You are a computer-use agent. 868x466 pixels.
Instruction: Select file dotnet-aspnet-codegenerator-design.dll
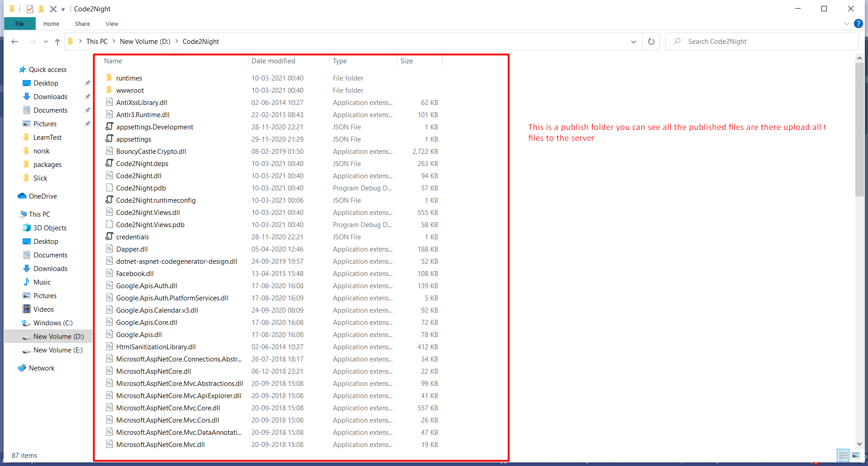(176, 262)
